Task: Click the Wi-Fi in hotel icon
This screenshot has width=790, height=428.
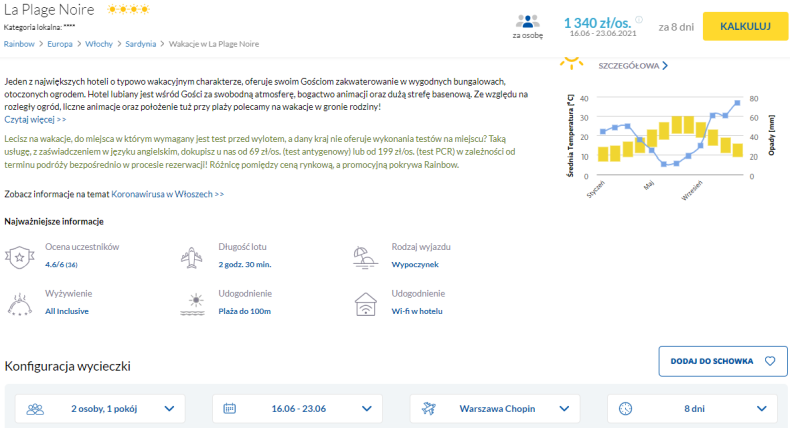Action: click(367, 302)
